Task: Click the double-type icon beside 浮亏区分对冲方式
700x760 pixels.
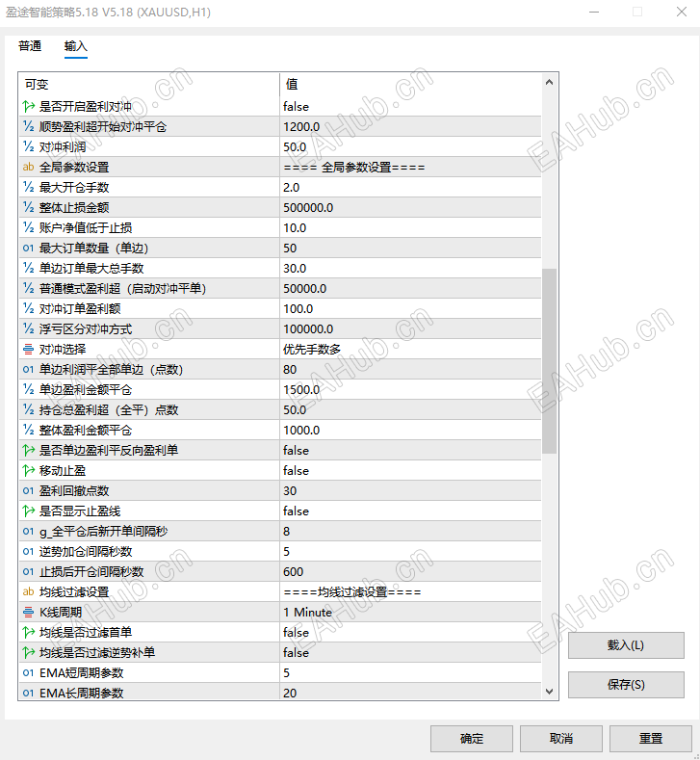Action: [x=29, y=329]
